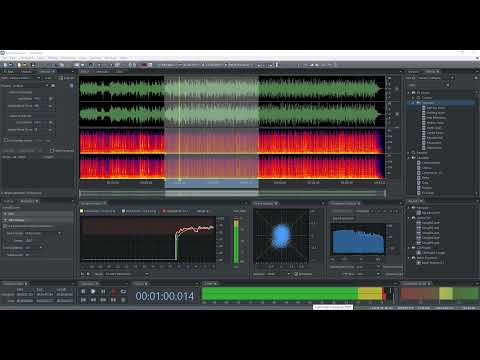The image size is (480, 360).
Task: Click the Play button in the transport bar
Action: (x=93, y=292)
